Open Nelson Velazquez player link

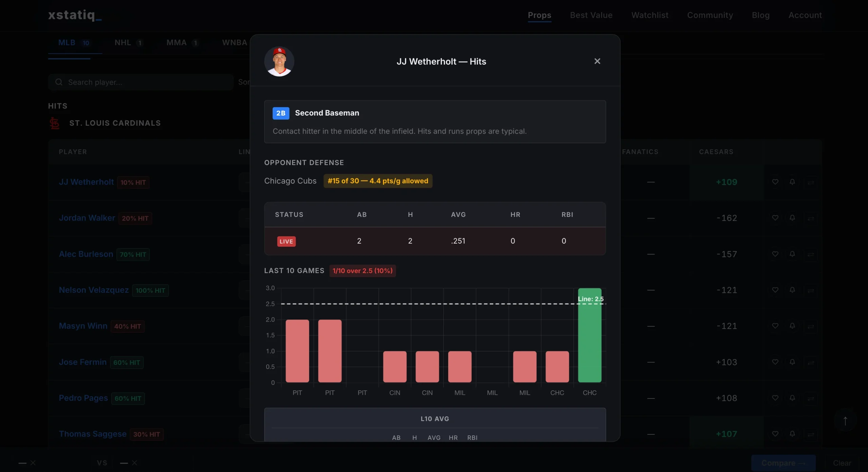point(94,290)
